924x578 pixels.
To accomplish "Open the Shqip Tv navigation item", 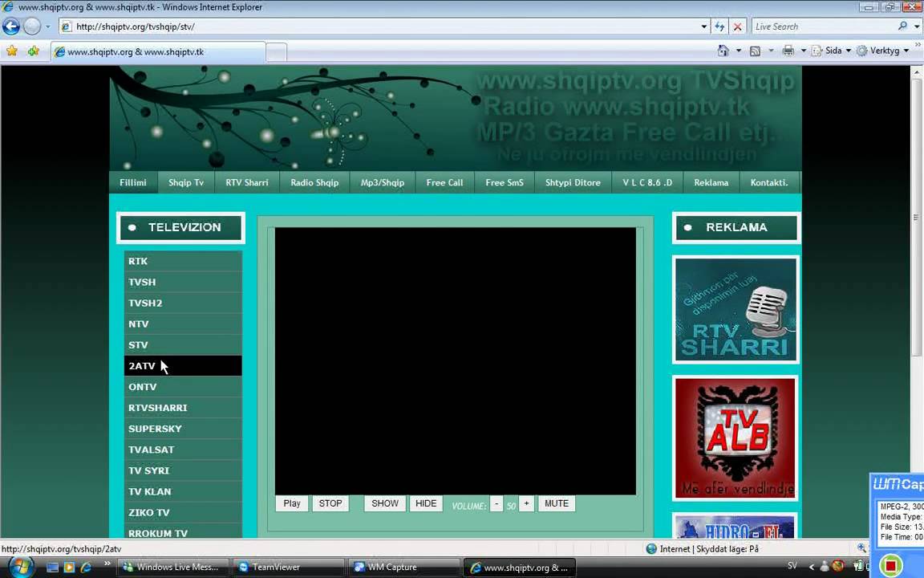I will click(x=186, y=182).
